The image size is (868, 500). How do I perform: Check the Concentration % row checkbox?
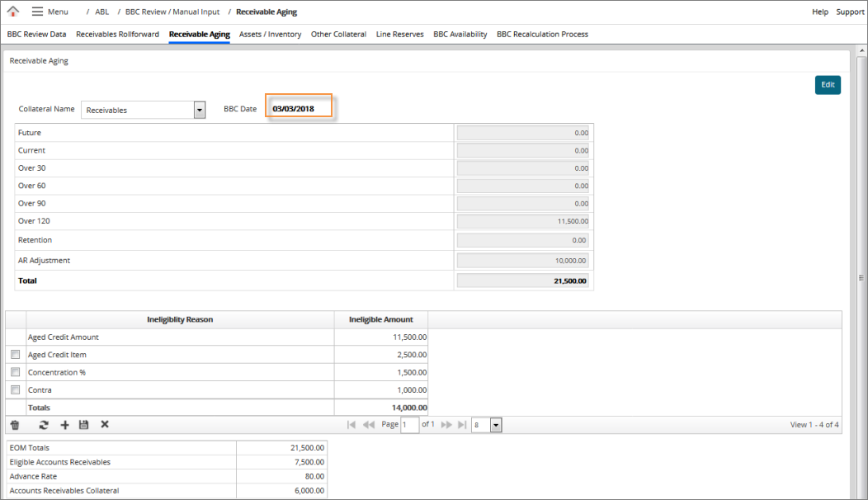(15, 372)
